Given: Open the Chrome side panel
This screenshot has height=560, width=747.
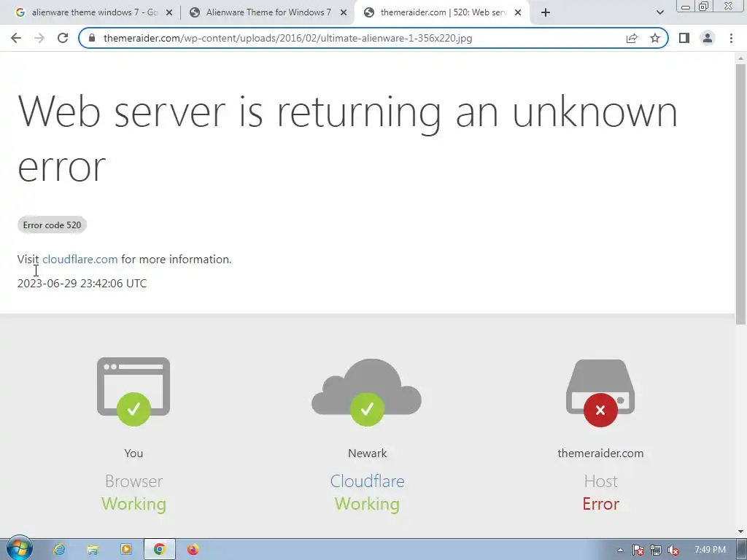Looking at the screenshot, I should pos(684,38).
